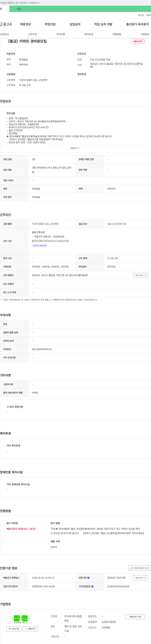Screen dimensions: 151x644
Task: Click the 하나 company logo
Action: [x=21, y=619]
